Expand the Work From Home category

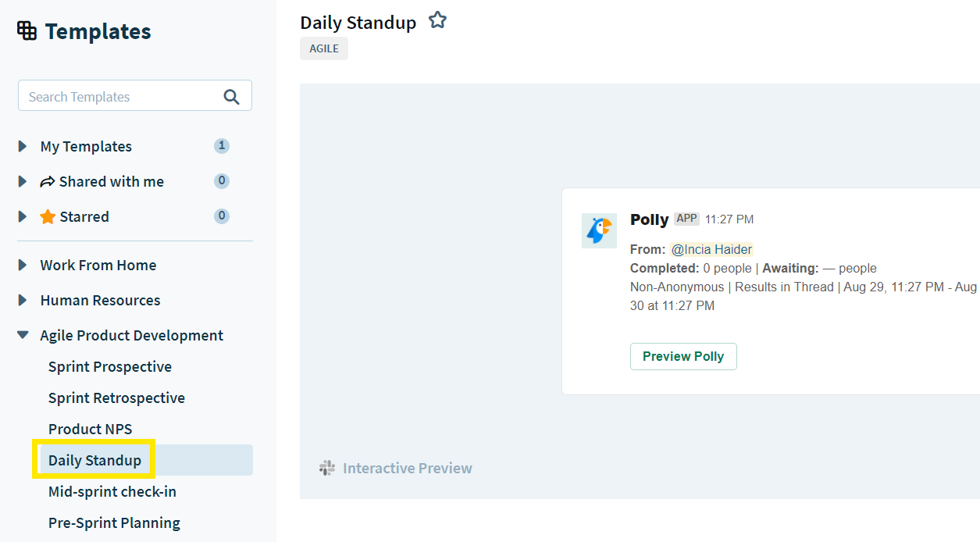[23, 265]
